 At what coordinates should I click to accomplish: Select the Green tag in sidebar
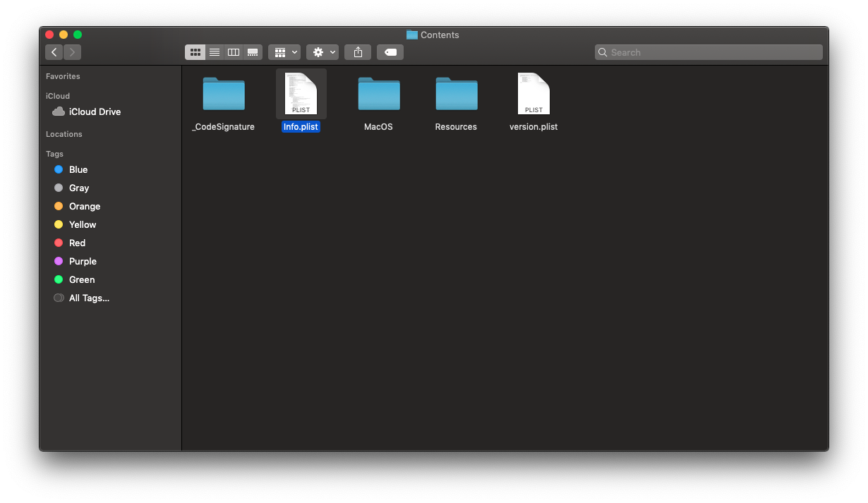click(x=82, y=279)
